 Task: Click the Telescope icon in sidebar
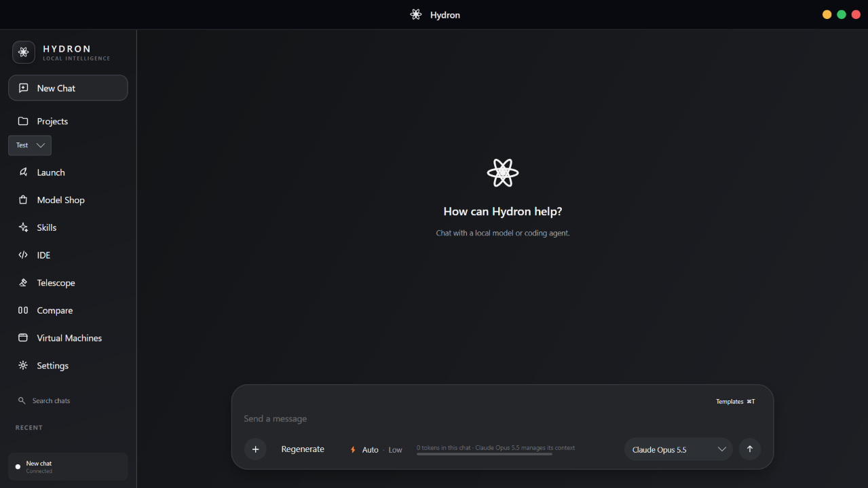point(23,283)
